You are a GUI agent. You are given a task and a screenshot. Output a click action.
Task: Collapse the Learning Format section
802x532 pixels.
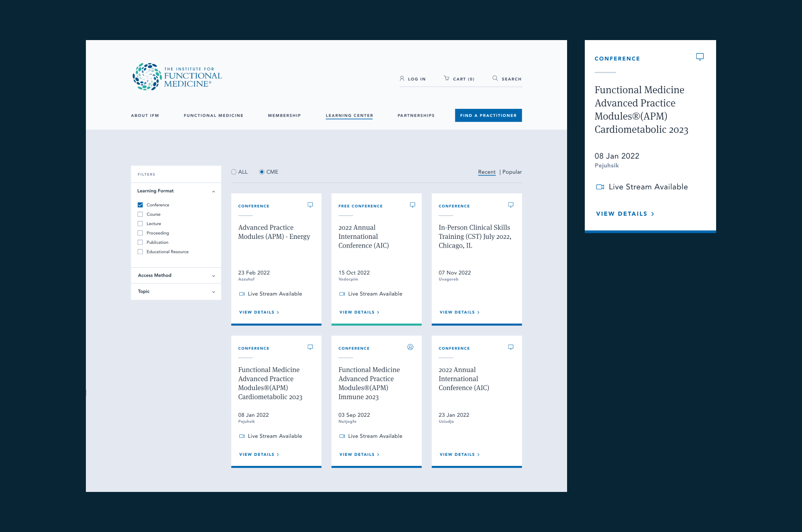pyautogui.click(x=214, y=191)
